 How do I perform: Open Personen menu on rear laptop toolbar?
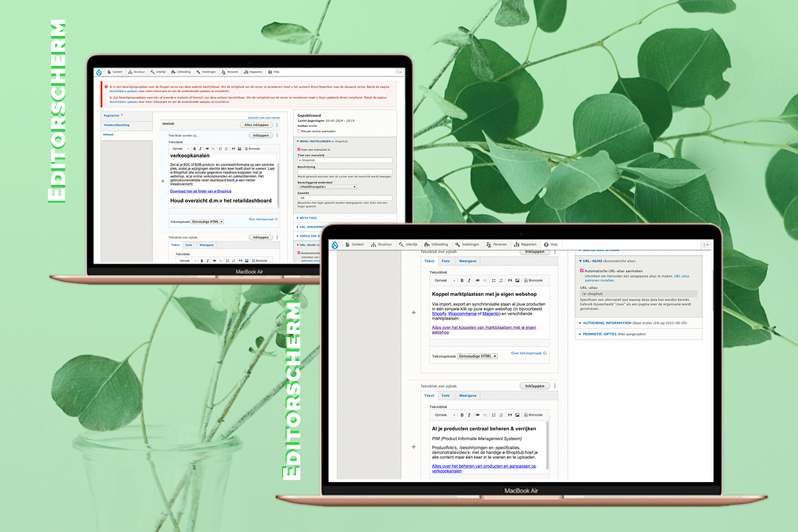pos(230,72)
